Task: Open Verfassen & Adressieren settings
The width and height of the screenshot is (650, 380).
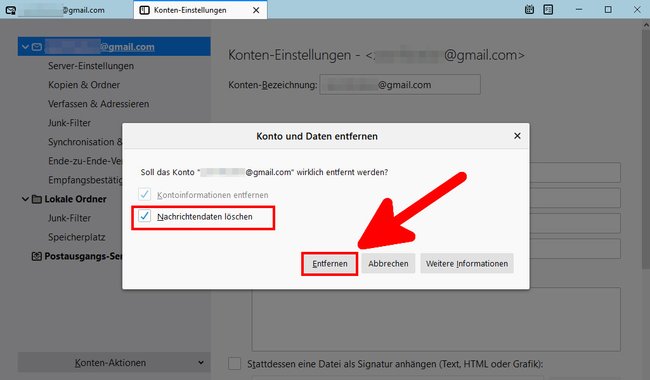Action: [98, 104]
